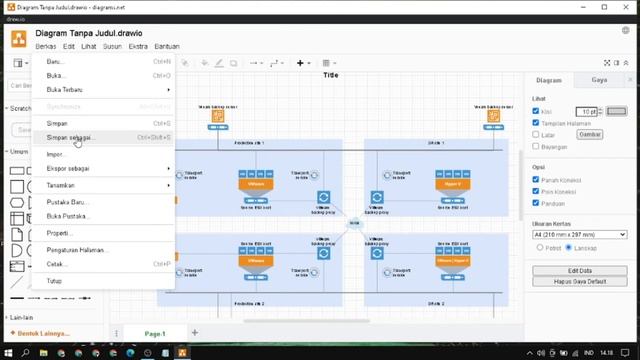Toggle the format panel icon
The image size is (640, 360).
click(616, 63)
